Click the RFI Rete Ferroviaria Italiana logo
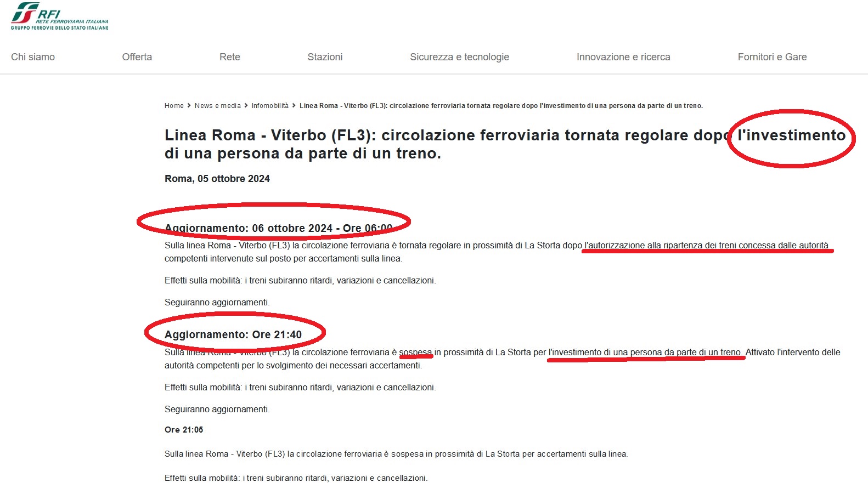Image resolution: width=868 pixels, height=483 pixels. point(59,16)
